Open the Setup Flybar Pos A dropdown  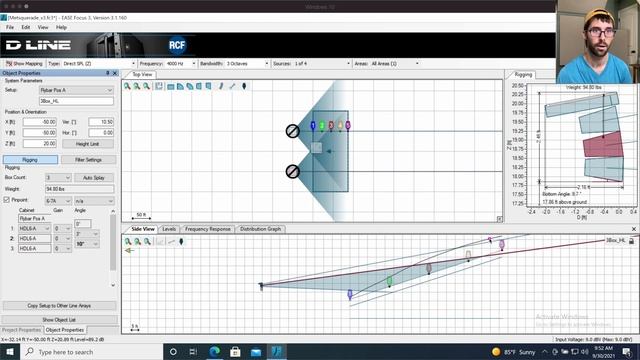tap(76, 90)
